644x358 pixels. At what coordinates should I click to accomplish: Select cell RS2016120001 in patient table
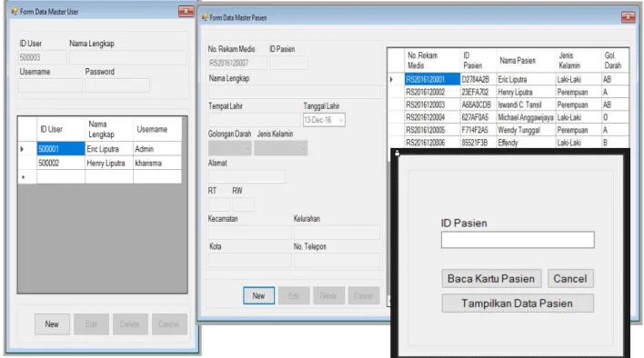tap(432, 79)
